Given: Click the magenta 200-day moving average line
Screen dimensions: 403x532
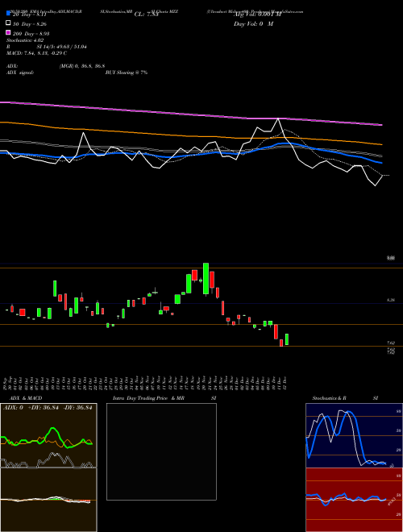Looking at the screenshot, I should tap(191, 114).
